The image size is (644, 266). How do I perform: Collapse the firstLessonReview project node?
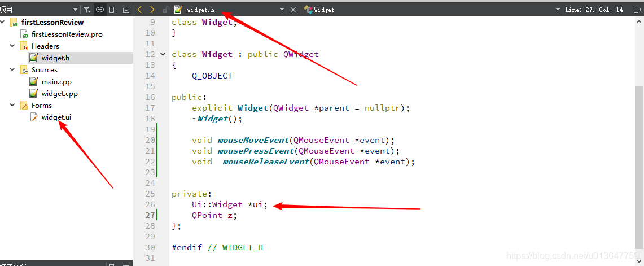(2, 22)
